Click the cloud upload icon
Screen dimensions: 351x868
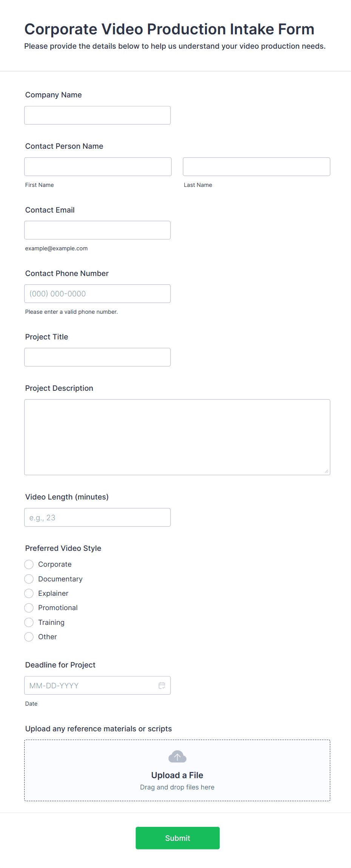(x=177, y=757)
